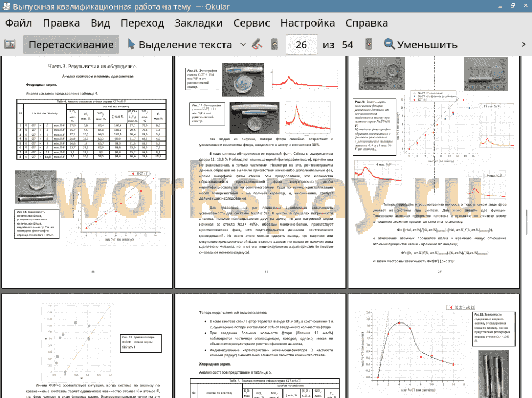Go to next page icon
Screen dimensions: 532x398
(369, 45)
